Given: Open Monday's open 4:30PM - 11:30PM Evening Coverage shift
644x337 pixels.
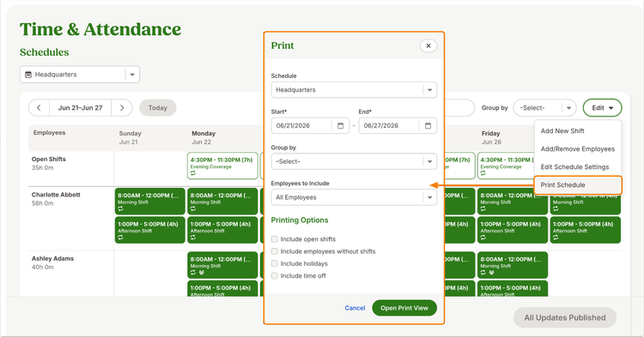Looking at the screenshot, I should click(x=222, y=165).
